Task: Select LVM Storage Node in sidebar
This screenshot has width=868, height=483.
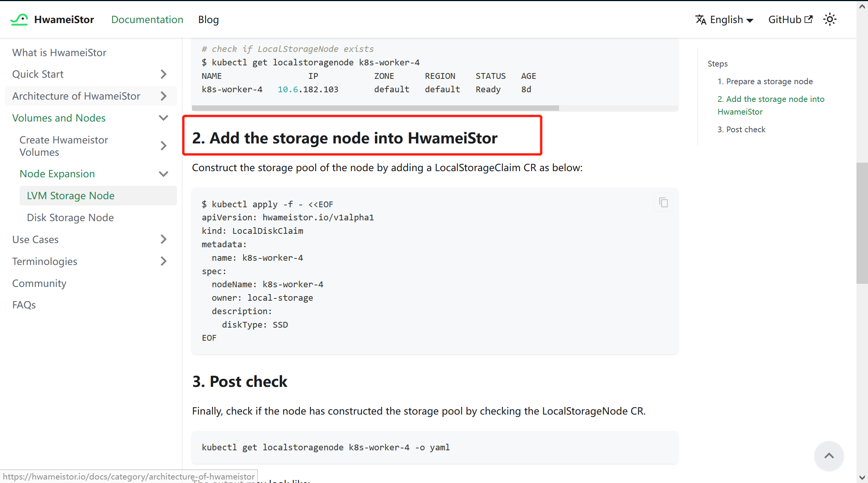Action: tap(70, 195)
